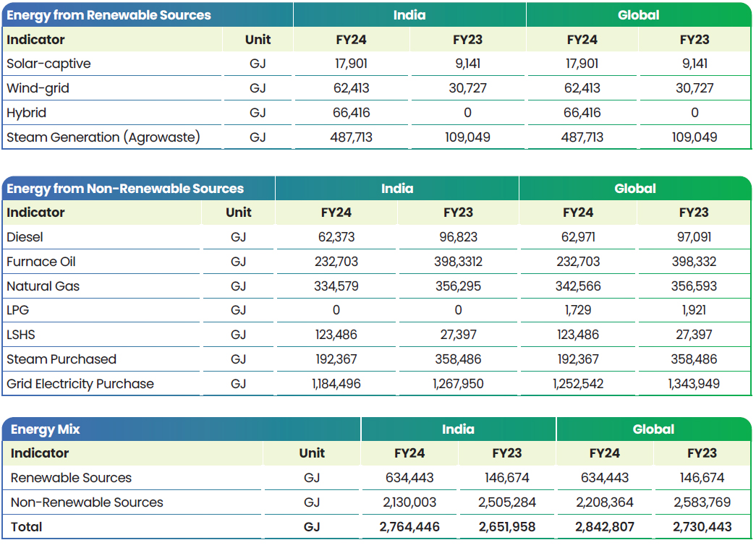
Task: Click 'Global' header in the Energy Mix table
Action: [653, 429]
